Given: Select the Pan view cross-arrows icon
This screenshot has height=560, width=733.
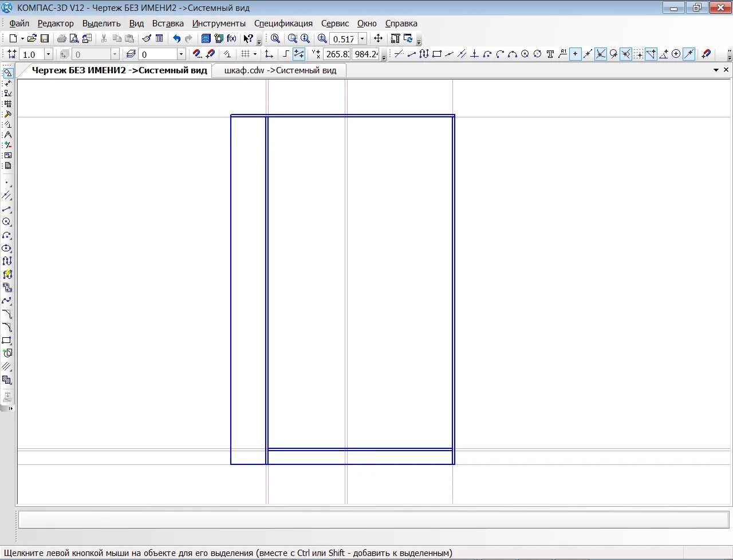Looking at the screenshot, I should 378,38.
